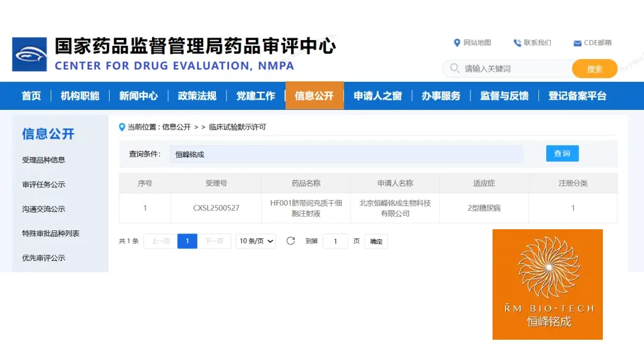The width and height of the screenshot is (644, 363).
Task: Click the 查询条件 input field
Action: [346, 154]
